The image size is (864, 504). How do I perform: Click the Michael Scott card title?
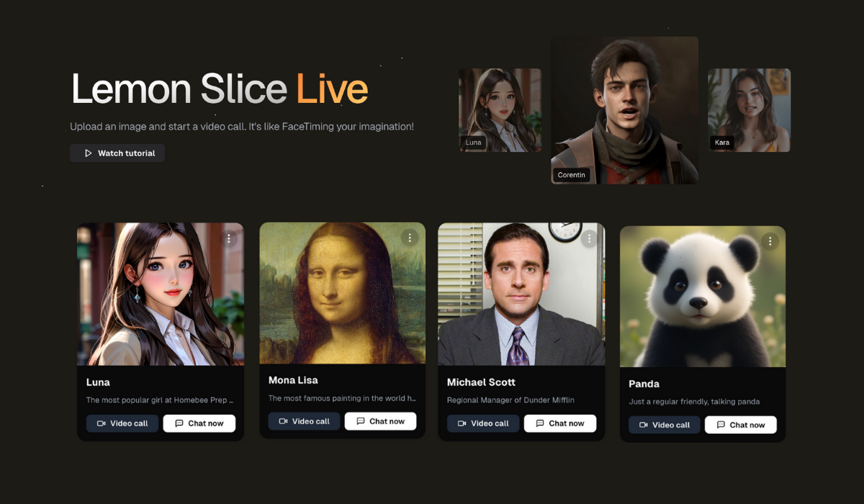pos(481,382)
